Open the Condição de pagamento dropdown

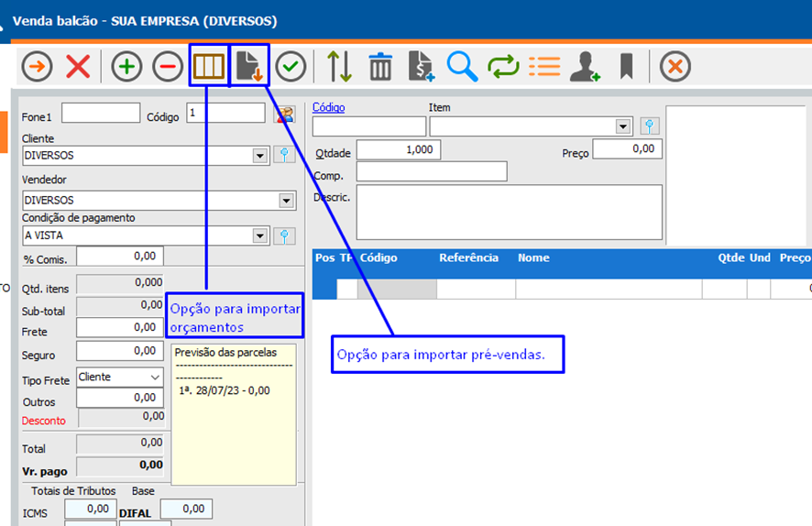point(259,236)
